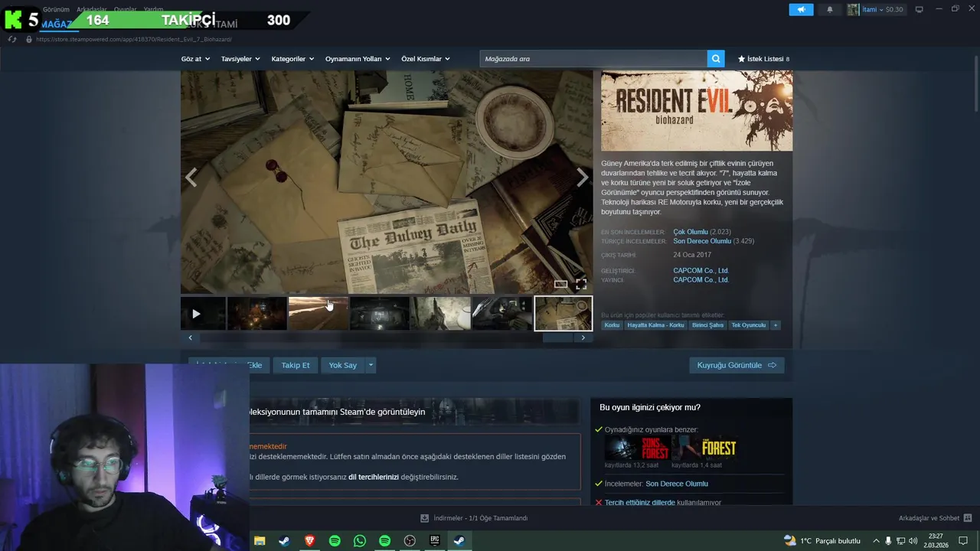Switch to Big Picture display icon
Image resolution: width=980 pixels, height=551 pixels.
click(920, 9)
